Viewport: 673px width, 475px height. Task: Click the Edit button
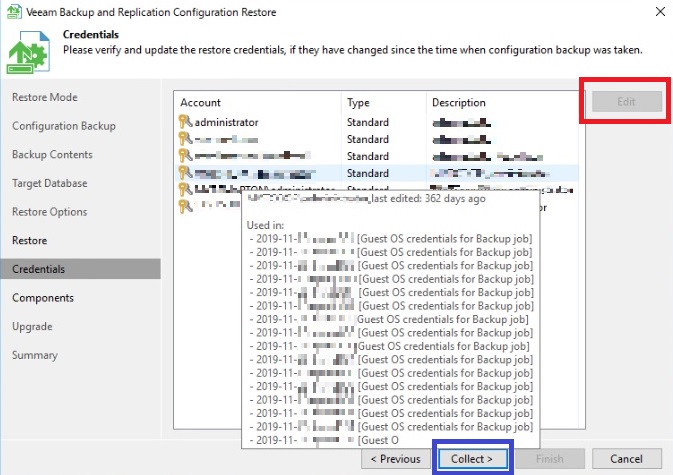(626, 101)
